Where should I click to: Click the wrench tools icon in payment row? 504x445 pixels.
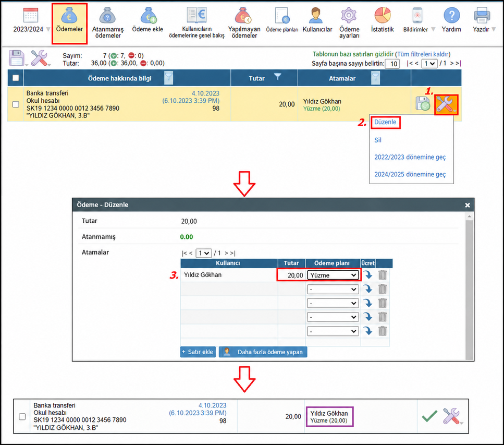[x=446, y=104]
